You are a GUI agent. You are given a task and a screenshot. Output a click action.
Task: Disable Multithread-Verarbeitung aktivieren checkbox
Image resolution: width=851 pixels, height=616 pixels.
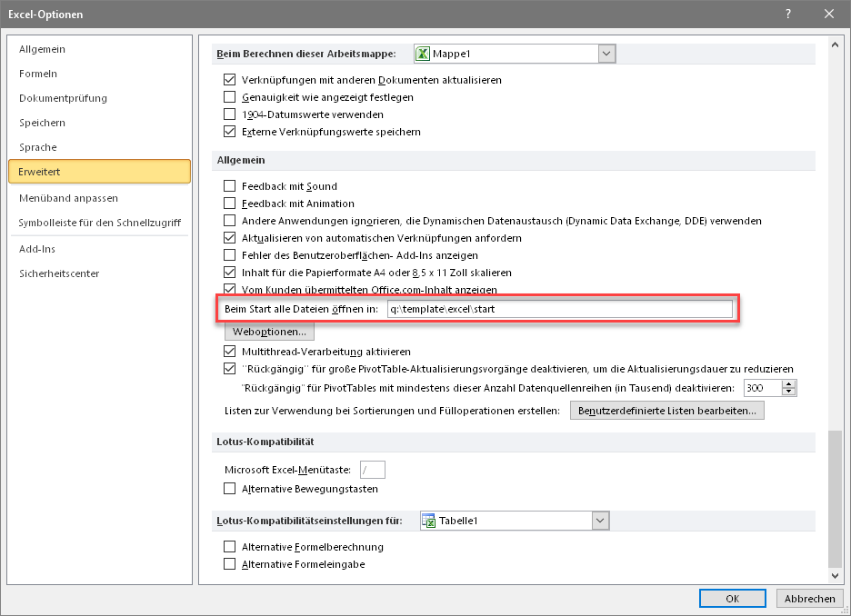tap(230, 351)
